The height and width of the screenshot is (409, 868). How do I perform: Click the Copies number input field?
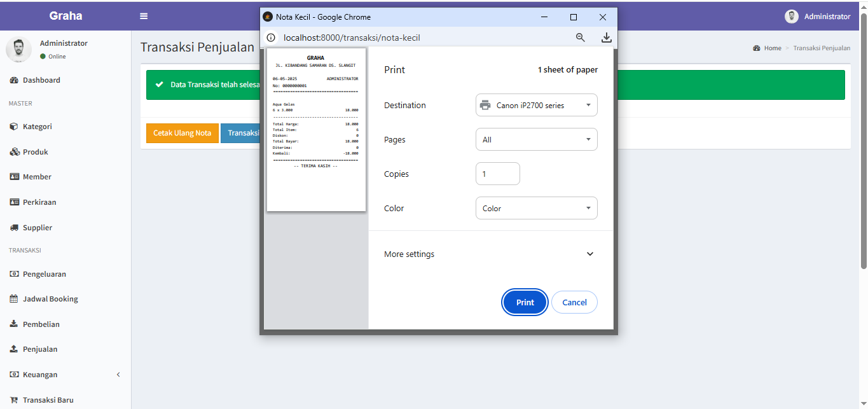(x=497, y=174)
